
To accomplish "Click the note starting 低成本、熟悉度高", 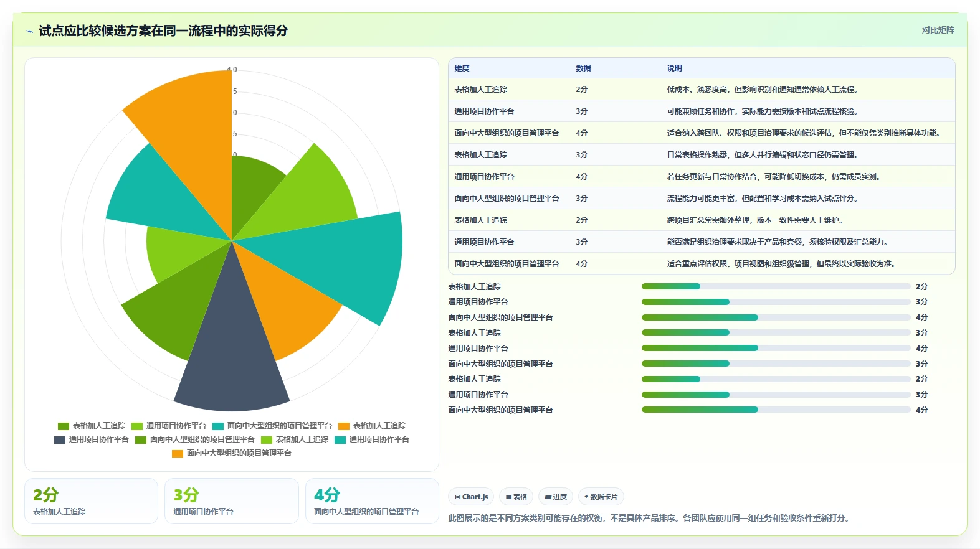I will 764,90.
